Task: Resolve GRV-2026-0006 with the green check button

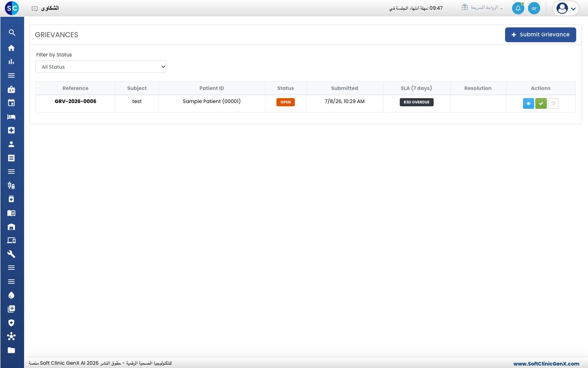Action: coord(541,103)
